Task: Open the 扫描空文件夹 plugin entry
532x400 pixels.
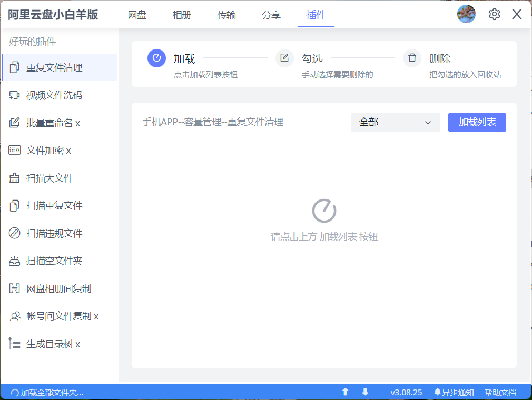Action: coord(60,261)
